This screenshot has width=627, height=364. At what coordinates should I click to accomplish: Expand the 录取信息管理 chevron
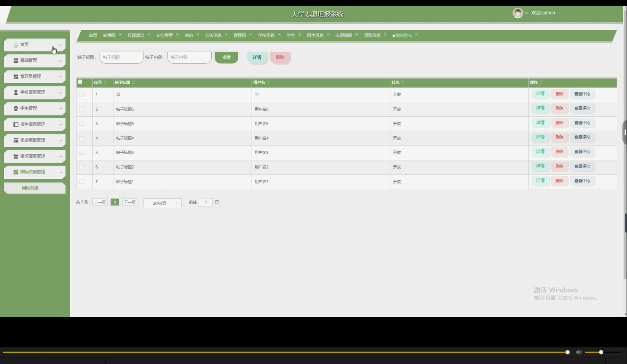(60, 156)
